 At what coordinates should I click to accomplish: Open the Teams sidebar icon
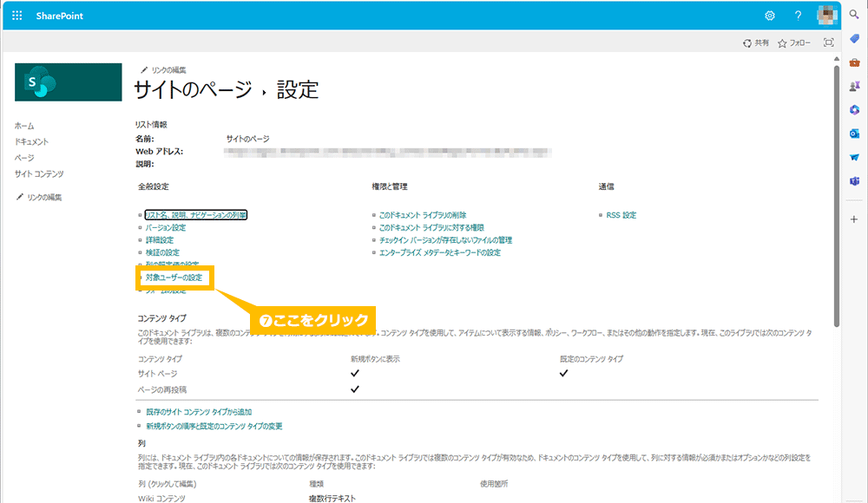click(x=854, y=181)
